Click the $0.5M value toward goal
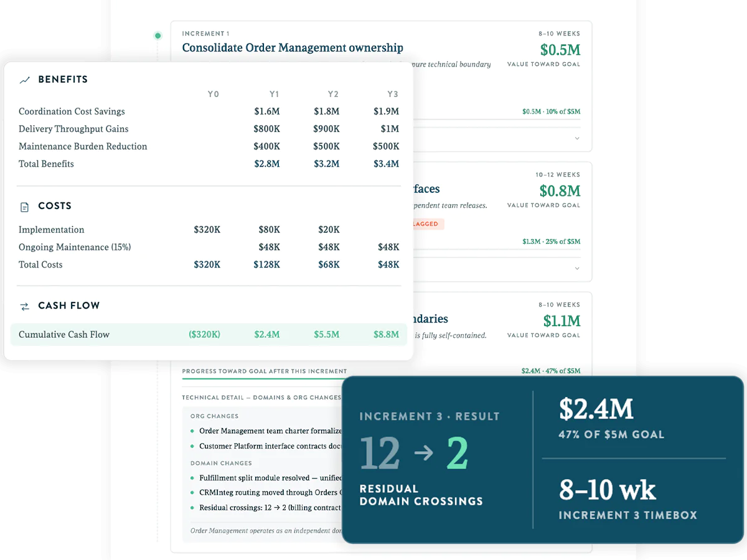747x560 pixels. pyautogui.click(x=560, y=49)
